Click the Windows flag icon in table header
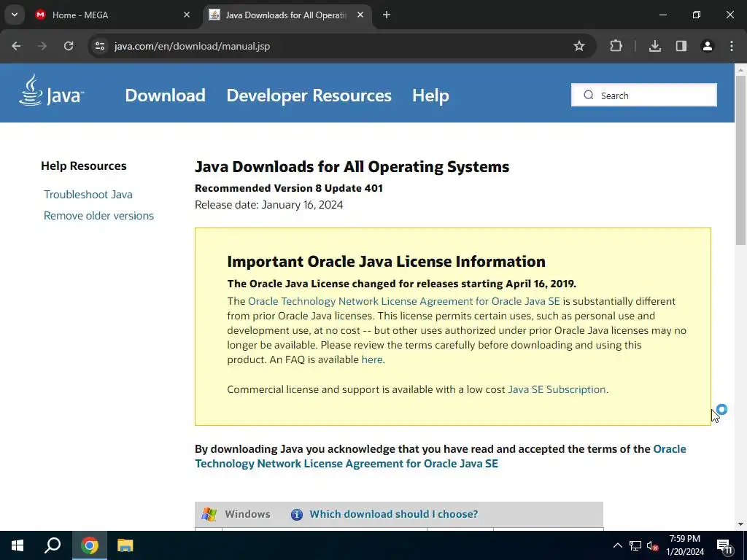The height and width of the screenshot is (560, 747). pos(209,514)
